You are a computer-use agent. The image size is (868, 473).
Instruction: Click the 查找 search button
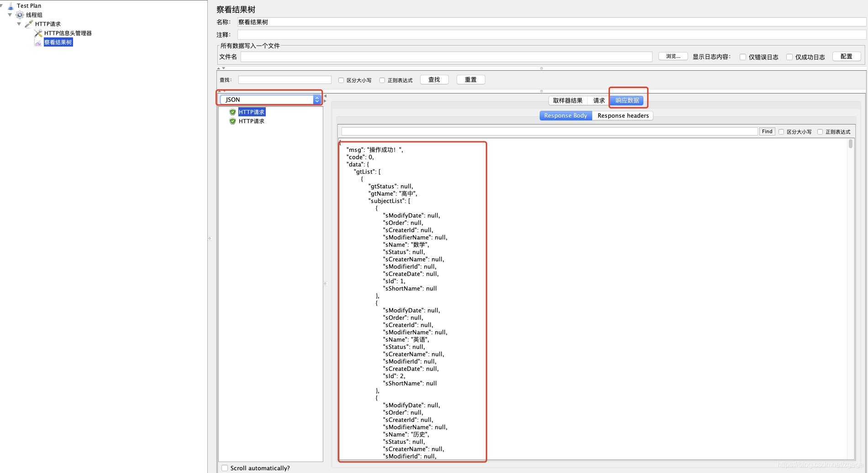(x=434, y=80)
